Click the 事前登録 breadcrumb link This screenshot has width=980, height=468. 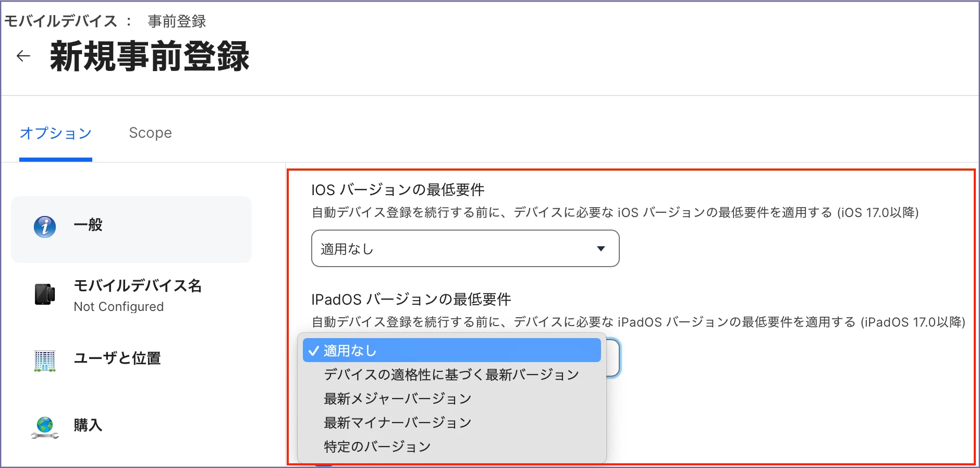(x=177, y=21)
